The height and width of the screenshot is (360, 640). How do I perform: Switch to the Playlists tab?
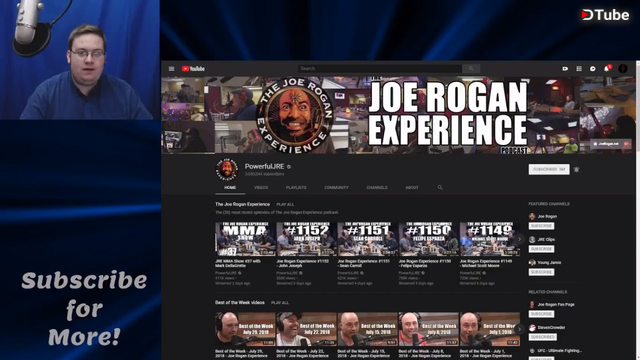tap(296, 187)
